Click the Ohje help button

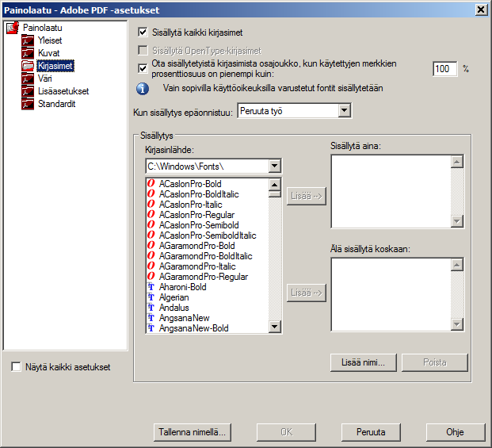(456, 432)
